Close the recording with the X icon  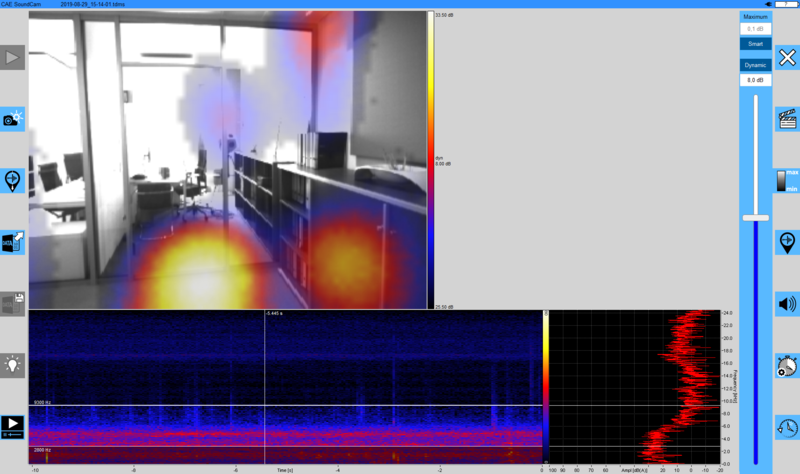coord(787,58)
